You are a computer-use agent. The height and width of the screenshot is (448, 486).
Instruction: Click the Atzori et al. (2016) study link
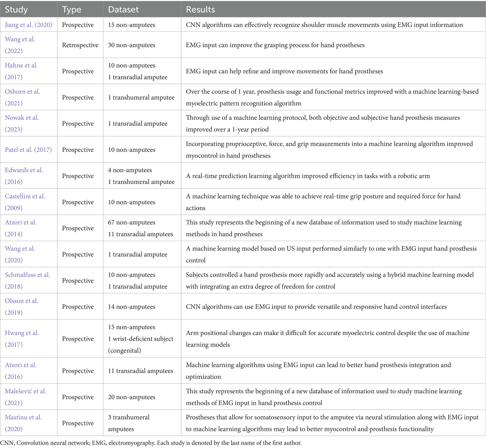pyautogui.click(x=21, y=365)
